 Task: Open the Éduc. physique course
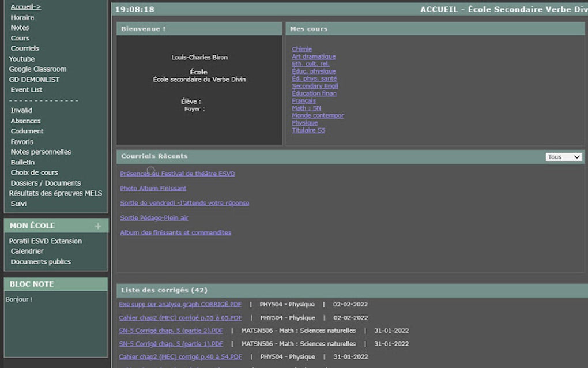pos(314,72)
